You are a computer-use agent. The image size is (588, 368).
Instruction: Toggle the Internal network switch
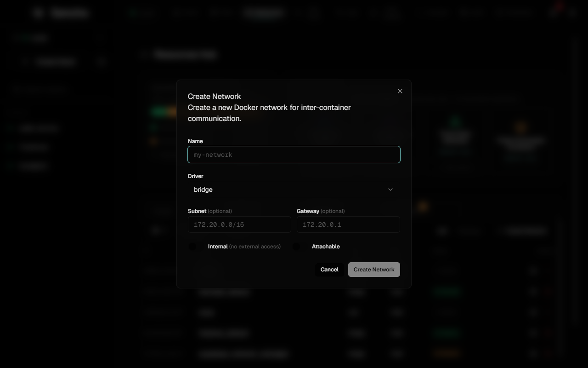[x=196, y=247]
